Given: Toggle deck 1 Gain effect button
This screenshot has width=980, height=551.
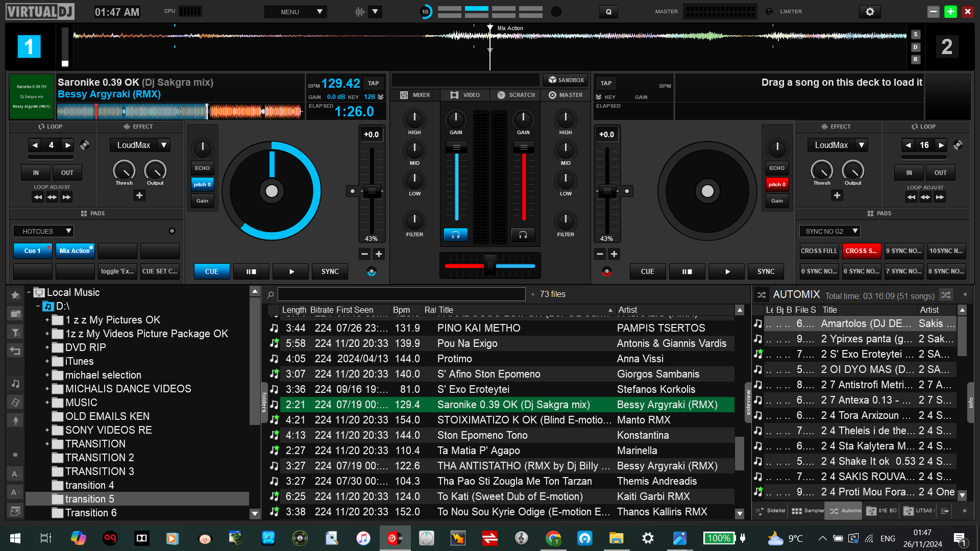Looking at the screenshot, I should [203, 201].
